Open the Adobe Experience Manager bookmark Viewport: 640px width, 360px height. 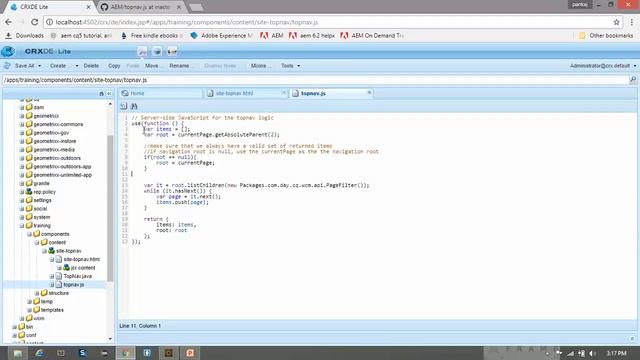click(222, 36)
